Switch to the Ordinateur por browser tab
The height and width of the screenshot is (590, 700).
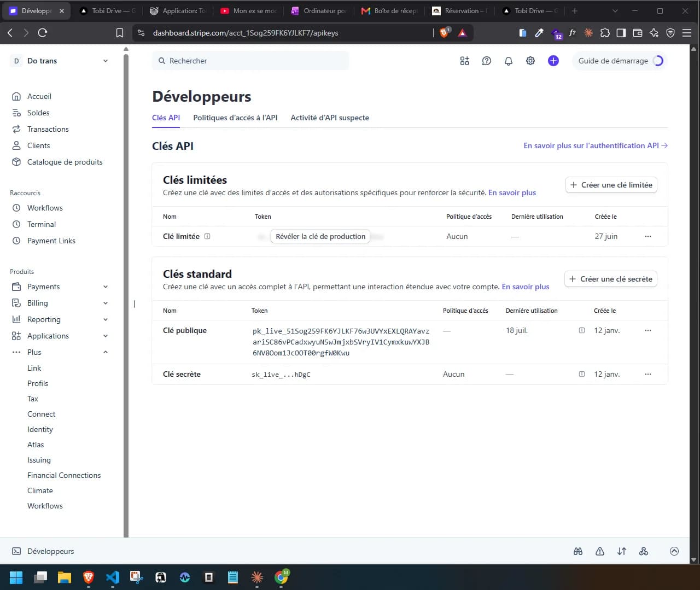pyautogui.click(x=319, y=11)
